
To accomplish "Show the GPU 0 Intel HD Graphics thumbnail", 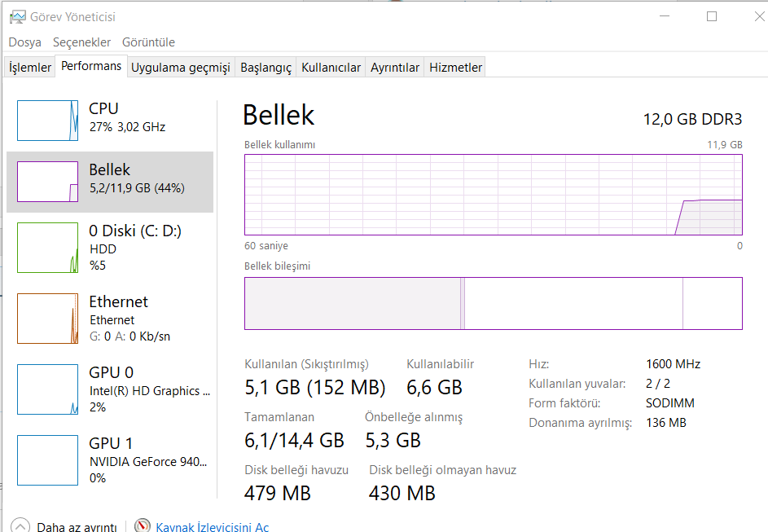I will click(x=48, y=389).
